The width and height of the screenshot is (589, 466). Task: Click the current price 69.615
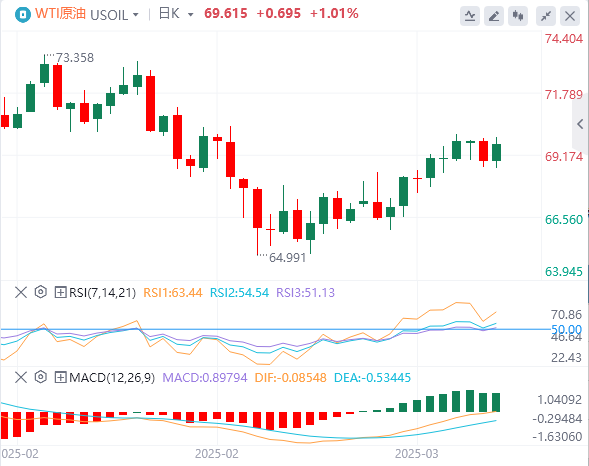point(226,14)
